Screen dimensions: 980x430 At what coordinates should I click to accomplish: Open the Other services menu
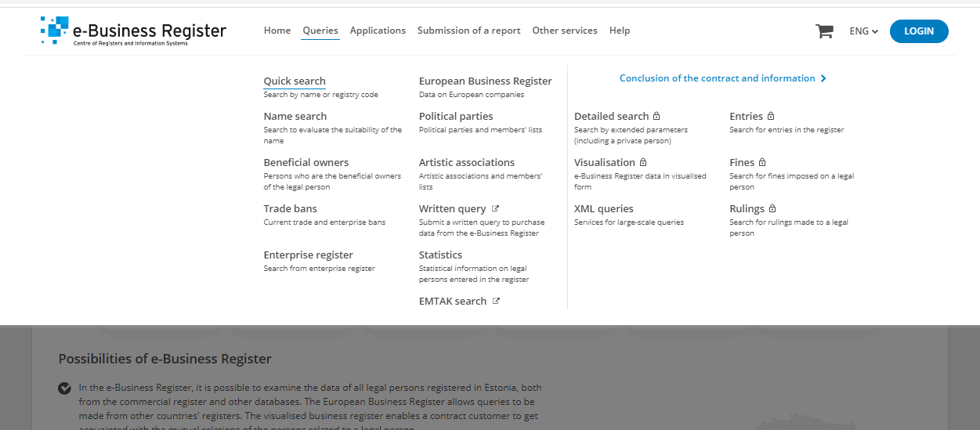pyautogui.click(x=565, y=31)
